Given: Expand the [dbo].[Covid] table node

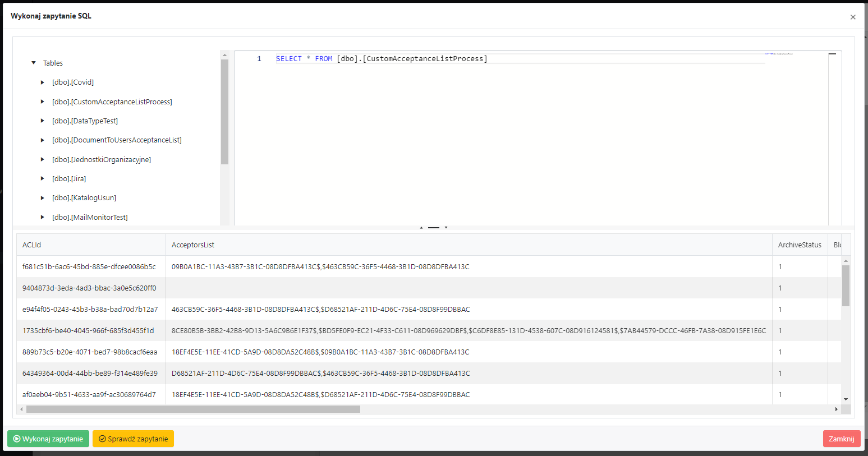Looking at the screenshot, I should 43,82.
